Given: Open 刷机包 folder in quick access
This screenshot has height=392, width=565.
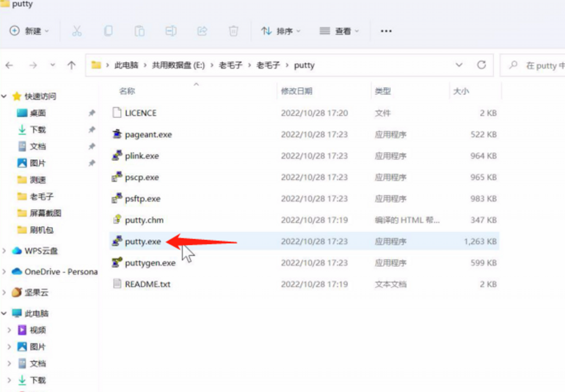Looking at the screenshot, I should [x=41, y=230].
